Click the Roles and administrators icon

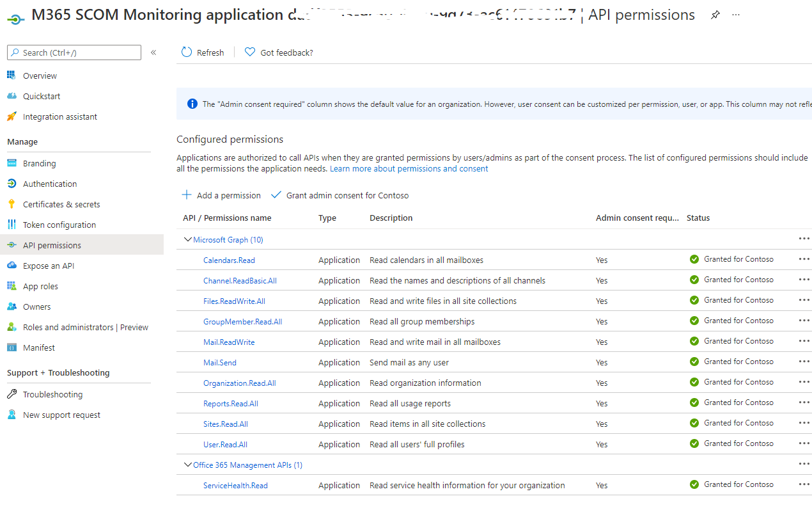coord(12,327)
